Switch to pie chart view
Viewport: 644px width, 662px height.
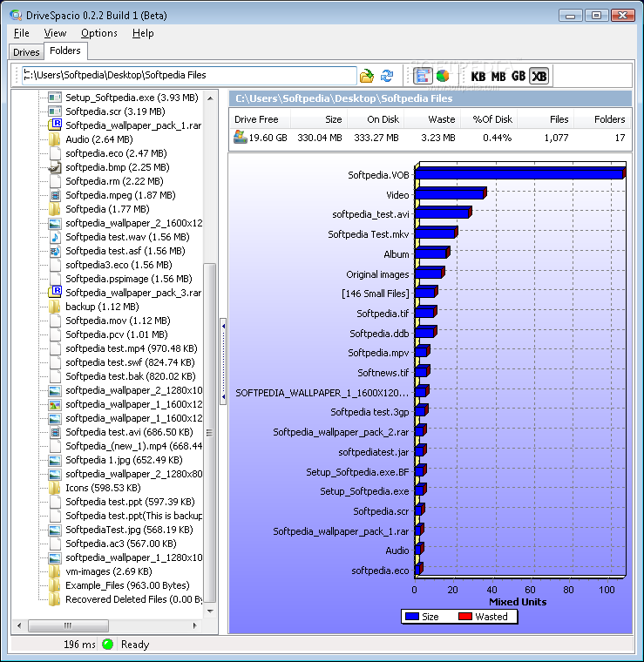(x=443, y=76)
